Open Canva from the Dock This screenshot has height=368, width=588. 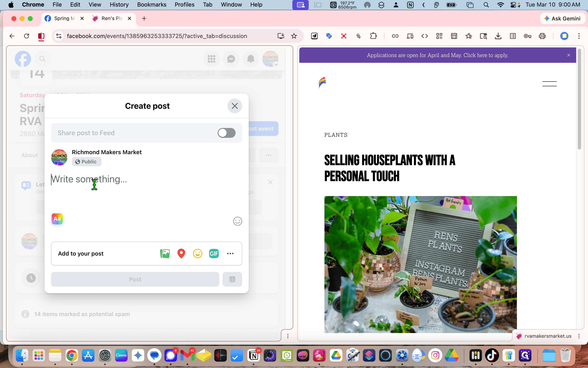pos(121,356)
